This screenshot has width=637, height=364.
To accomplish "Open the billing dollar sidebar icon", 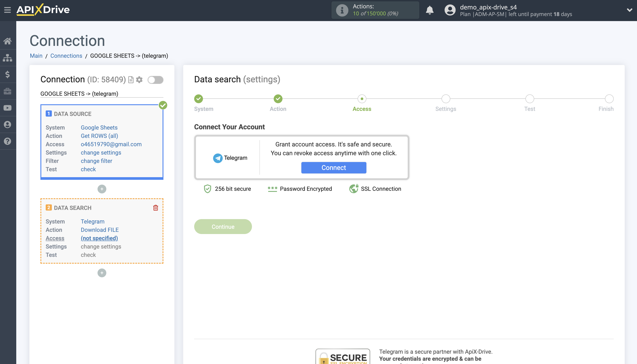I will [x=7, y=74].
